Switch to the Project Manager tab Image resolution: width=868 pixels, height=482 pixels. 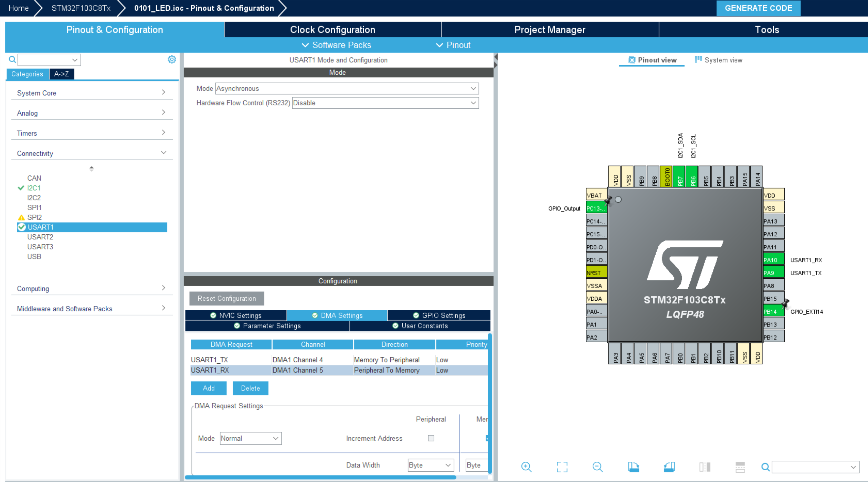(x=550, y=30)
